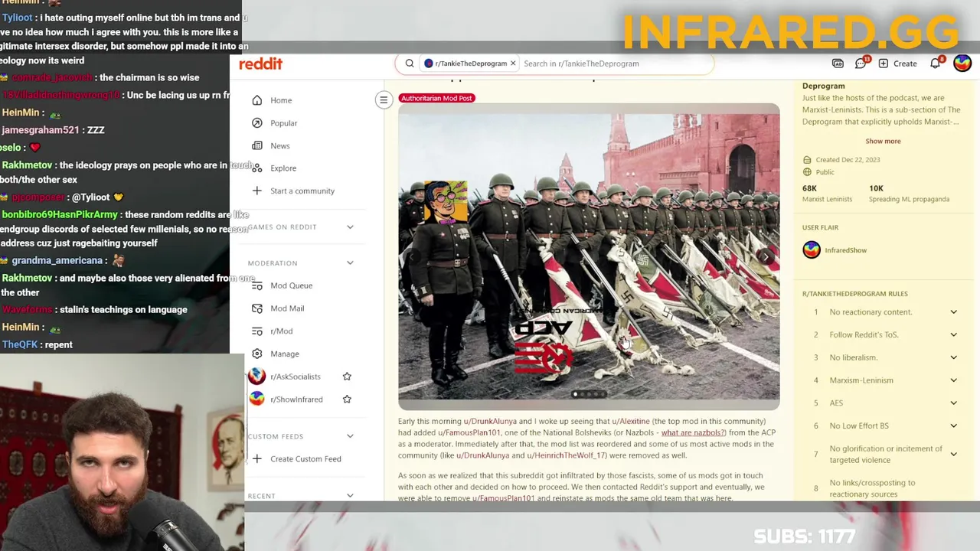The height and width of the screenshot is (551, 980).
Task: Open Mod Queue
Action: point(291,285)
